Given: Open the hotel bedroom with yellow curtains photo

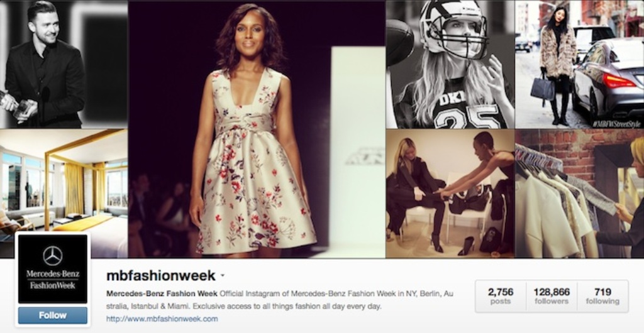Looking at the screenshot, I should click(x=64, y=194).
